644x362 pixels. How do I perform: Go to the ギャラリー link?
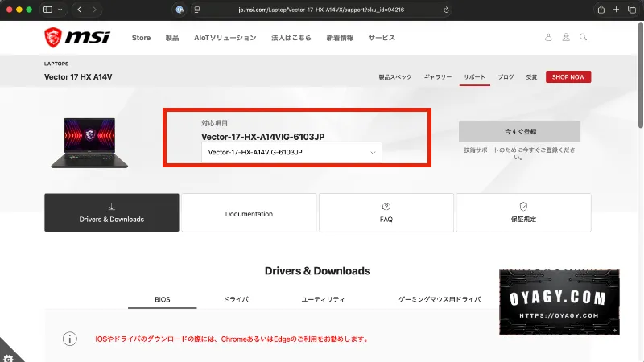point(438,77)
